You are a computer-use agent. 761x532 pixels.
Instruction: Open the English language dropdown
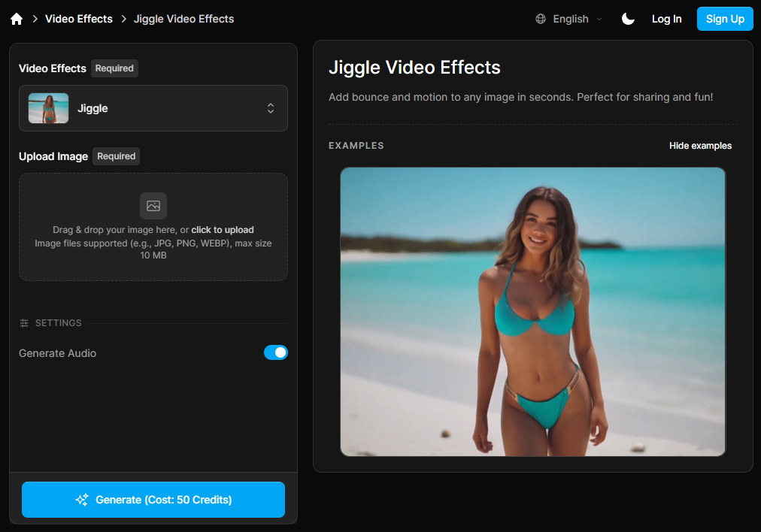(570, 19)
